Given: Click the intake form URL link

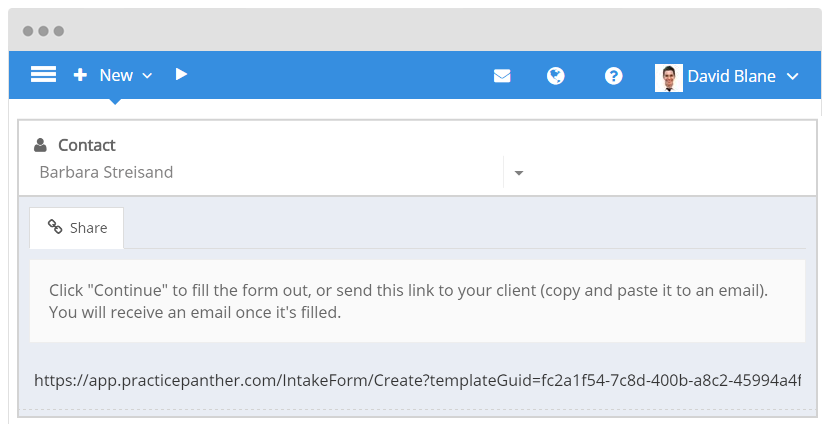Looking at the screenshot, I should point(417,380).
